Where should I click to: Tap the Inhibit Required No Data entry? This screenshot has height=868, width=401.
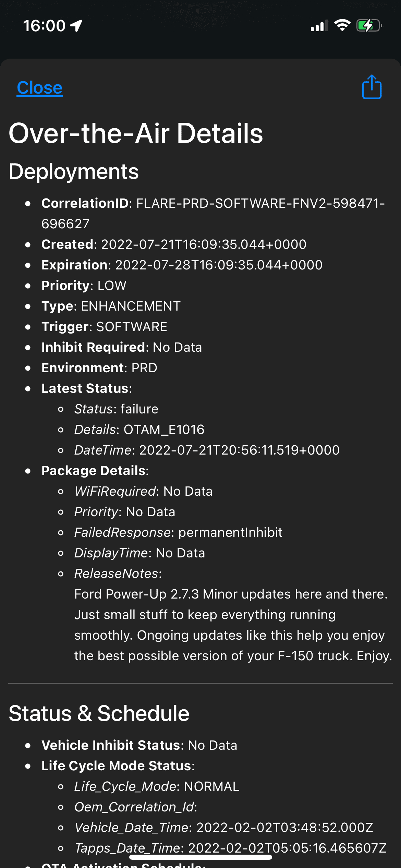tap(121, 347)
